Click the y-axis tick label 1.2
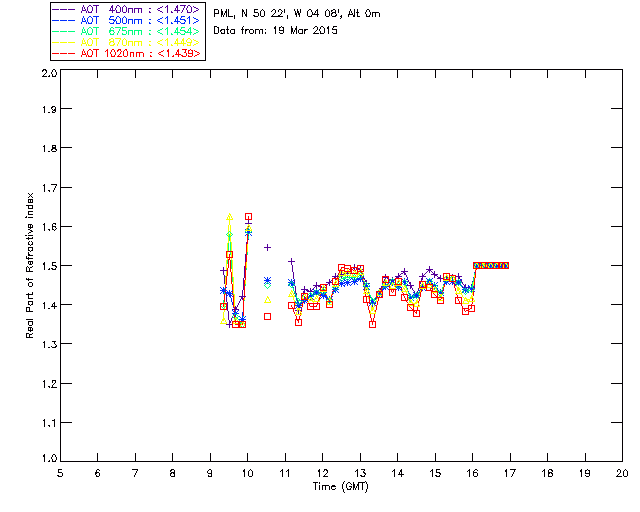640x512 pixels. (49, 384)
